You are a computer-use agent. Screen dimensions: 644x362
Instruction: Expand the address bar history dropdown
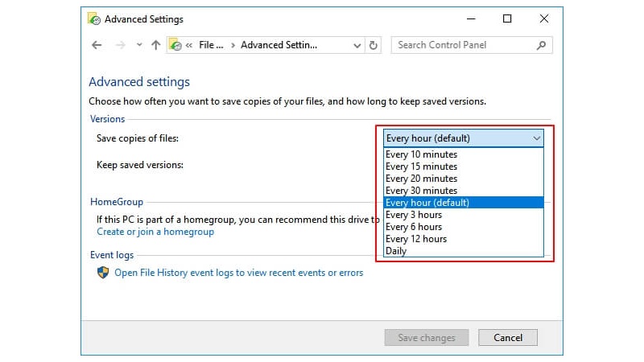coord(357,46)
